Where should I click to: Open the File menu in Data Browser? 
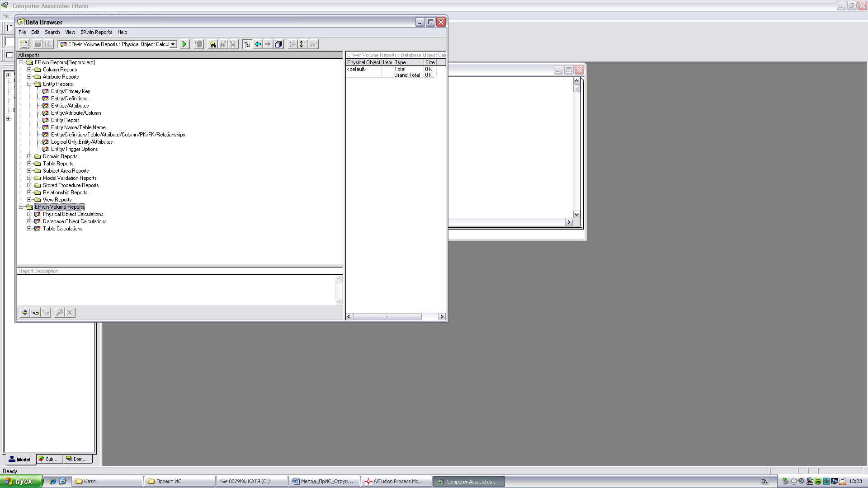(22, 32)
